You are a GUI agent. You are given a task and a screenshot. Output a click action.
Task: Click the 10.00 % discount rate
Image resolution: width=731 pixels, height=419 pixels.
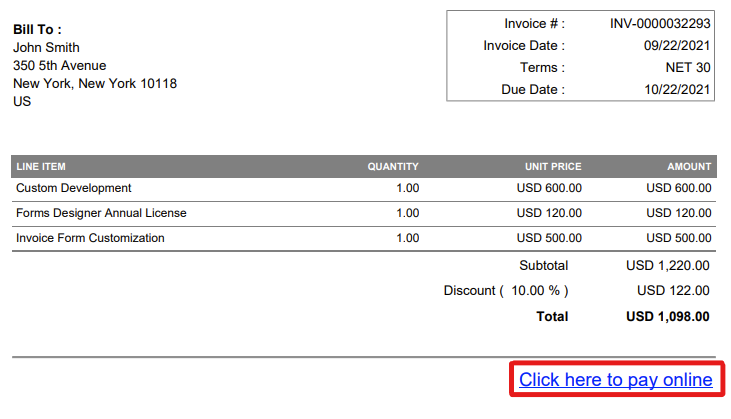(536, 291)
